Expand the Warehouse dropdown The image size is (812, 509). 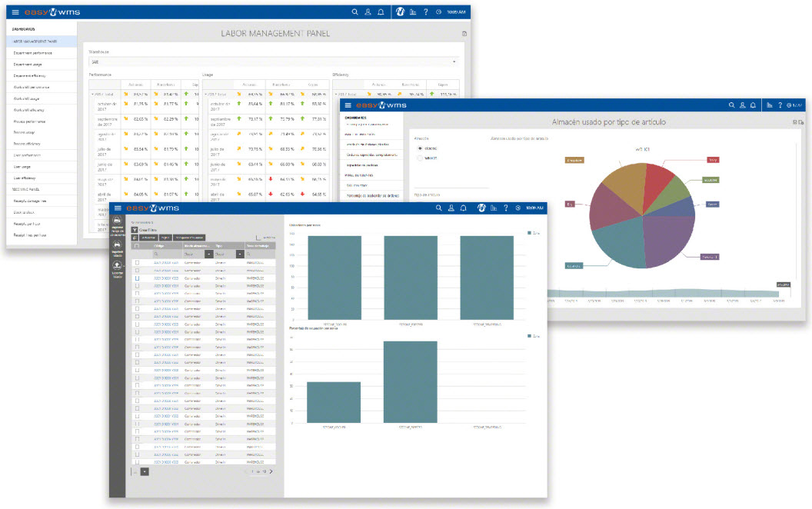pos(454,62)
